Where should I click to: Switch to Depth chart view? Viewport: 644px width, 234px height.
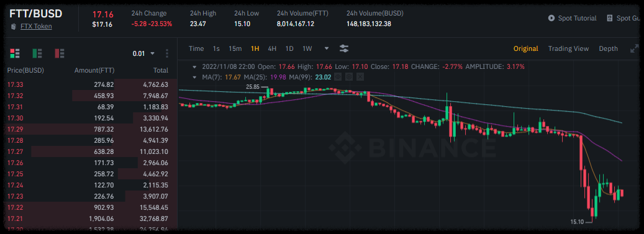coord(608,48)
